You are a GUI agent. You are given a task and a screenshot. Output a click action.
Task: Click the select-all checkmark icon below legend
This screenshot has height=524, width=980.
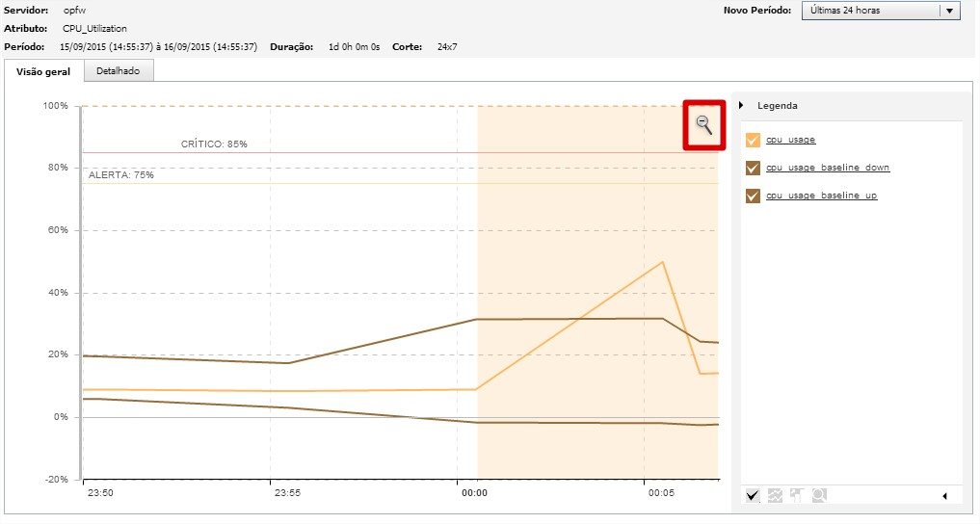click(753, 495)
